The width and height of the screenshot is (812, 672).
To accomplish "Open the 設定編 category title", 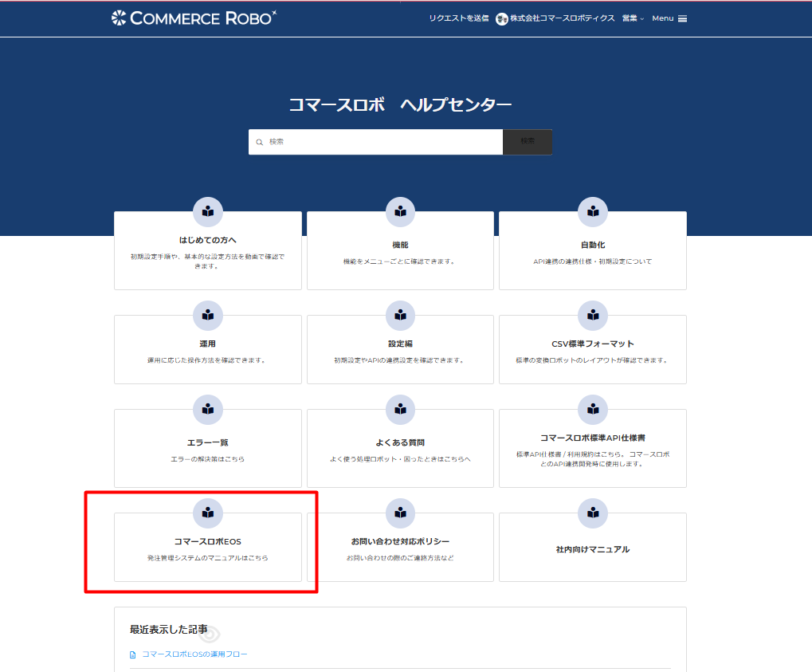I will click(x=400, y=344).
